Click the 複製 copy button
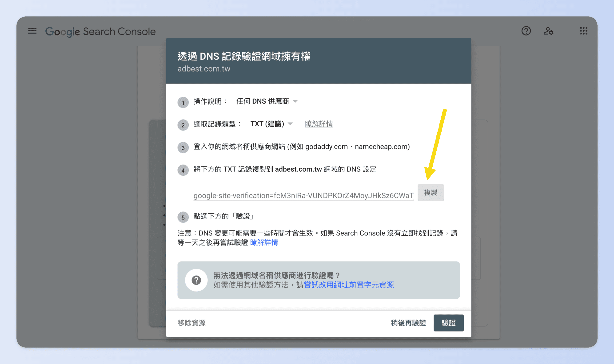Viewport: 614px width, 364px height. (431, 193)
